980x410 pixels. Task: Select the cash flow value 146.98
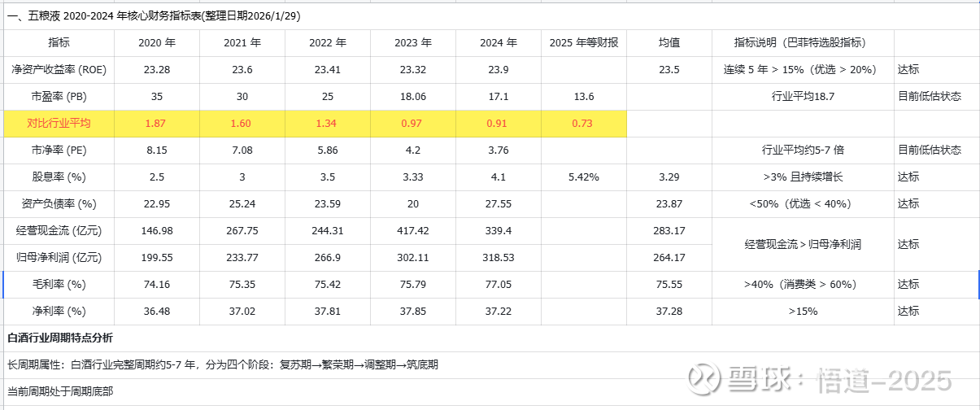click(157, 231)
